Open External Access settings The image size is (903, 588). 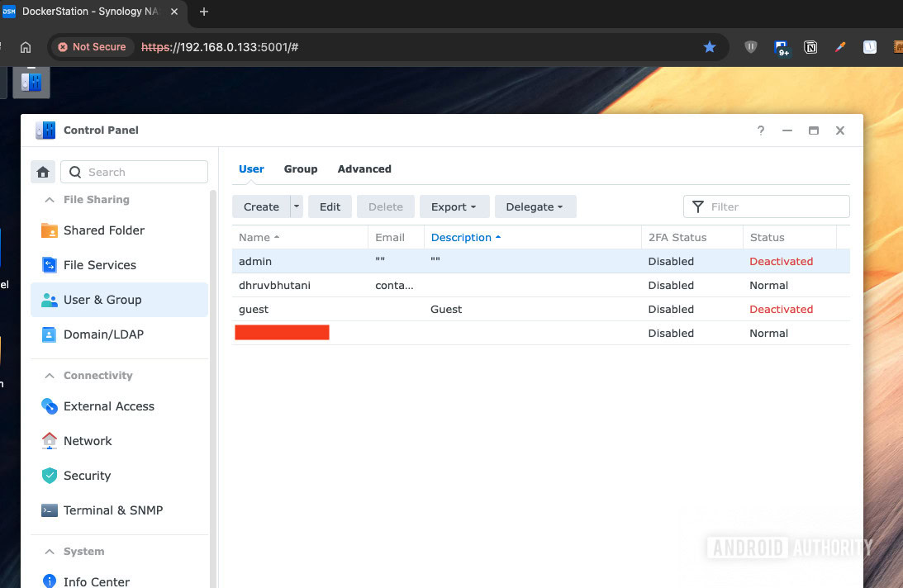click(x=108, y=406)
